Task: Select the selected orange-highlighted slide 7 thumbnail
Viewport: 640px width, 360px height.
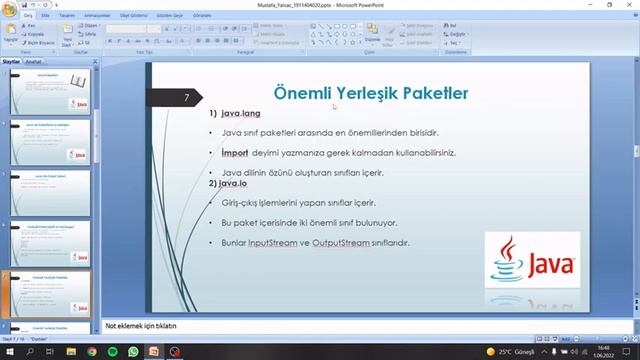Action: click(50, 295)
